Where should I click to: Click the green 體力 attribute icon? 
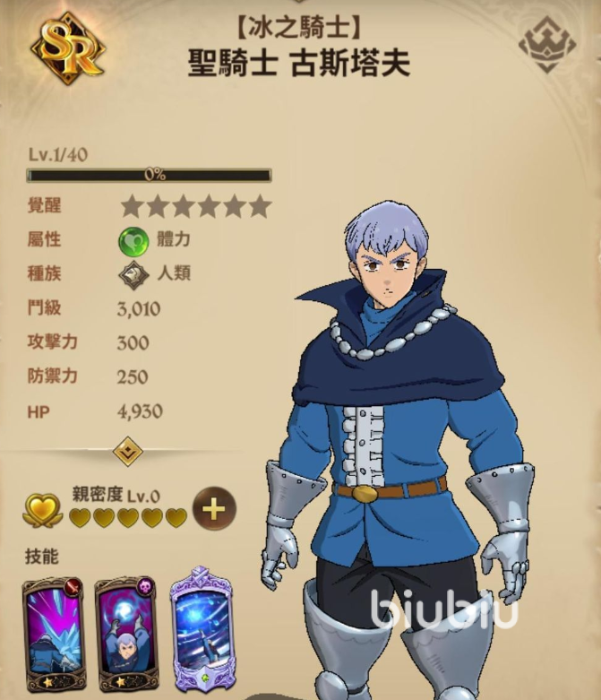coord(133,240)
